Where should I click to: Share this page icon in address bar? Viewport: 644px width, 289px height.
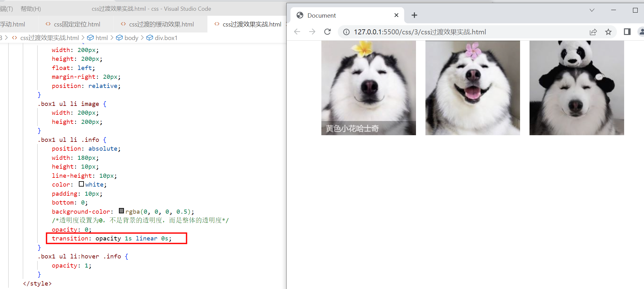[x=593, y=32]
